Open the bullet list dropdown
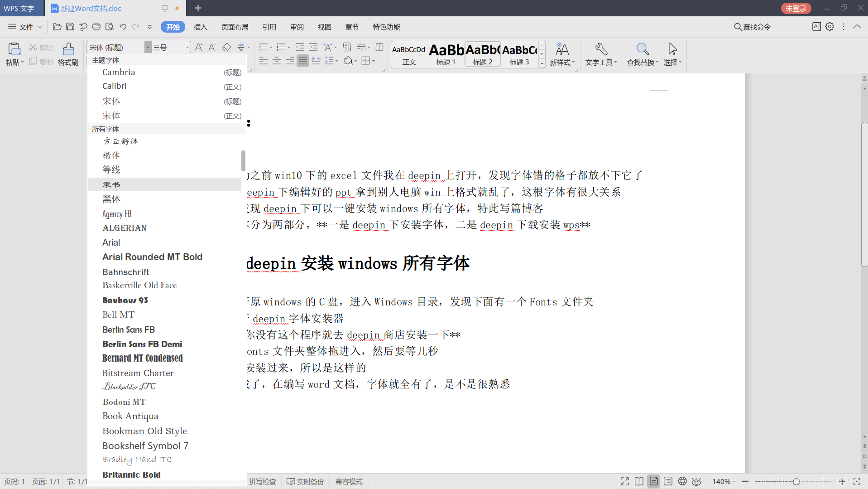Viewport: 868px width, 489px height. (x=271, y=47)
